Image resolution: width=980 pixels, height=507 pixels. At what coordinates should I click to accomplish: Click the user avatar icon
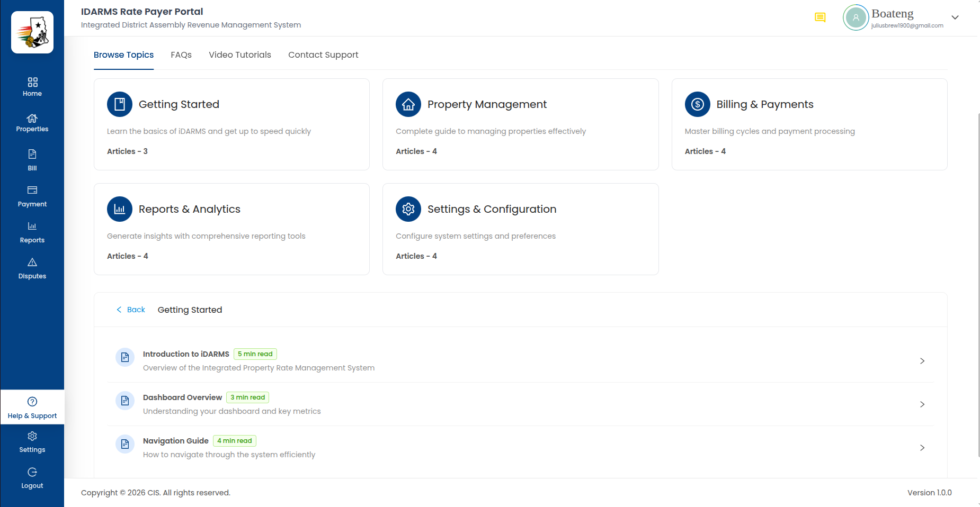[x=856, y=17]
